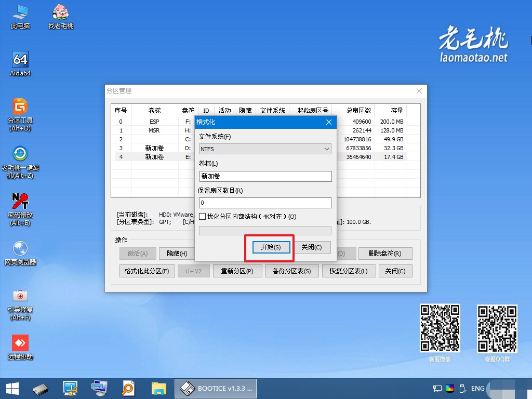
Task: Click the 备份分区表(S) button
Action: (x=292, y=271)
